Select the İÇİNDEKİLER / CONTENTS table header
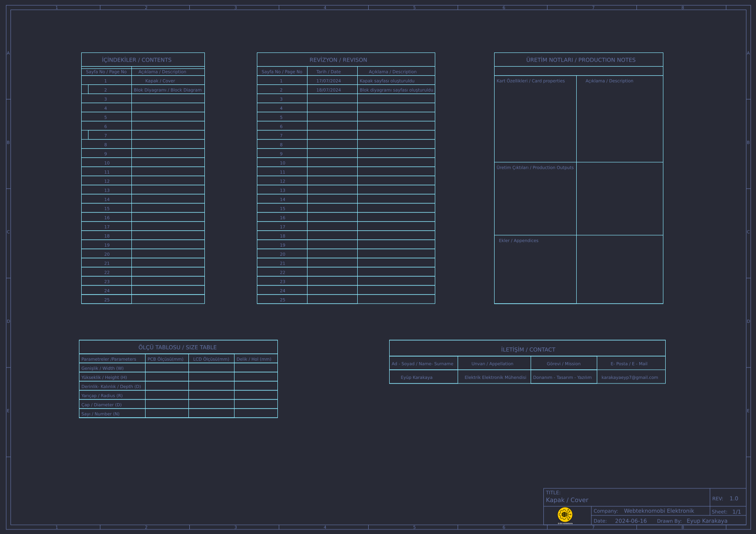 click(137, 60)
